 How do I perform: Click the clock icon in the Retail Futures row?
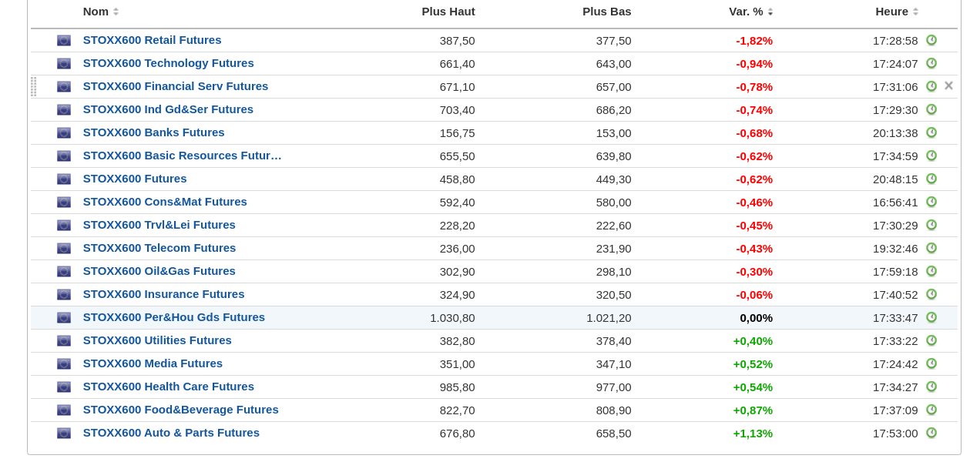tap(931, 40)
